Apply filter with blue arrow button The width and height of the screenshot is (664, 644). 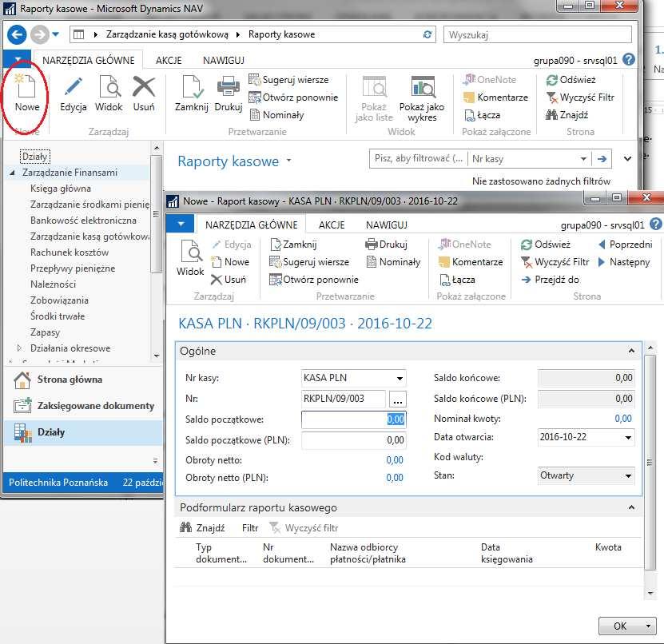(602, 159)
